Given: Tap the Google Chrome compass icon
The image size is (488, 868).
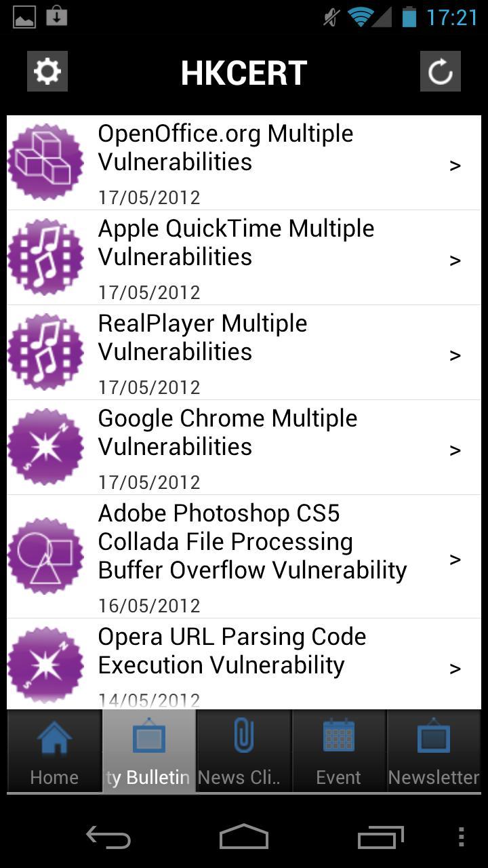Looking at the screenshot, I should (45, 447).
